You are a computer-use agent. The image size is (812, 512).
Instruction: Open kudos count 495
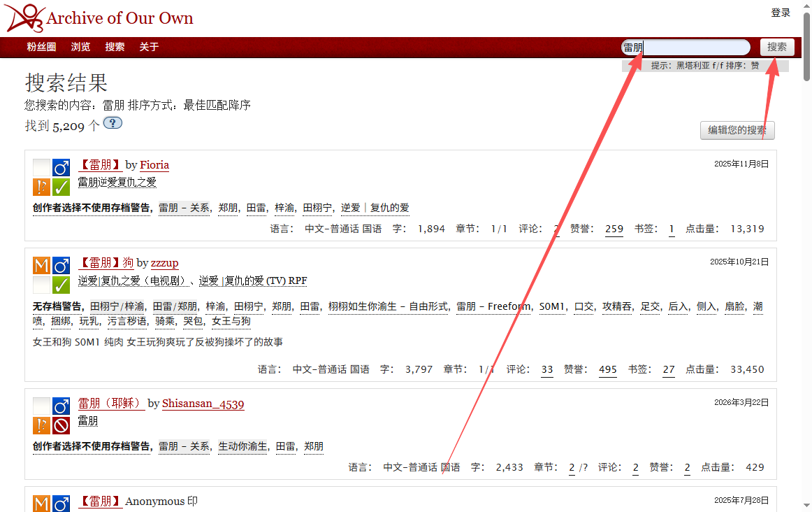(x=608, y=369)
